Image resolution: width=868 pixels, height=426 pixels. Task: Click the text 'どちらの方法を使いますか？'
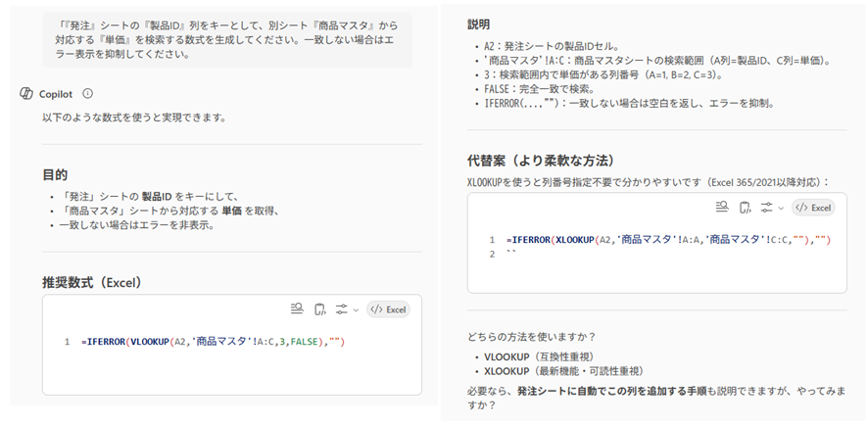click(x=531, y=336)
